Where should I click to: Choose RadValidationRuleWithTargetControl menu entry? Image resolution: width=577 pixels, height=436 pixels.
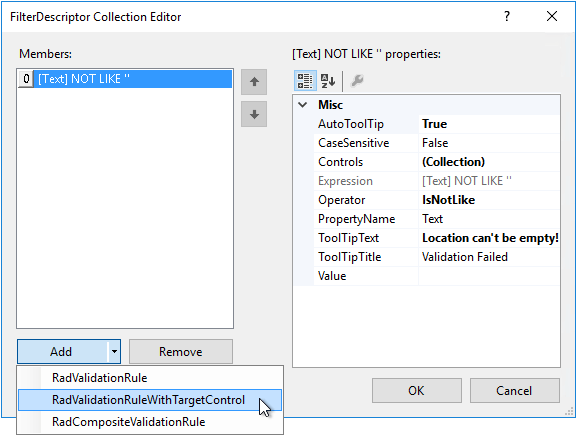(150, 400)
